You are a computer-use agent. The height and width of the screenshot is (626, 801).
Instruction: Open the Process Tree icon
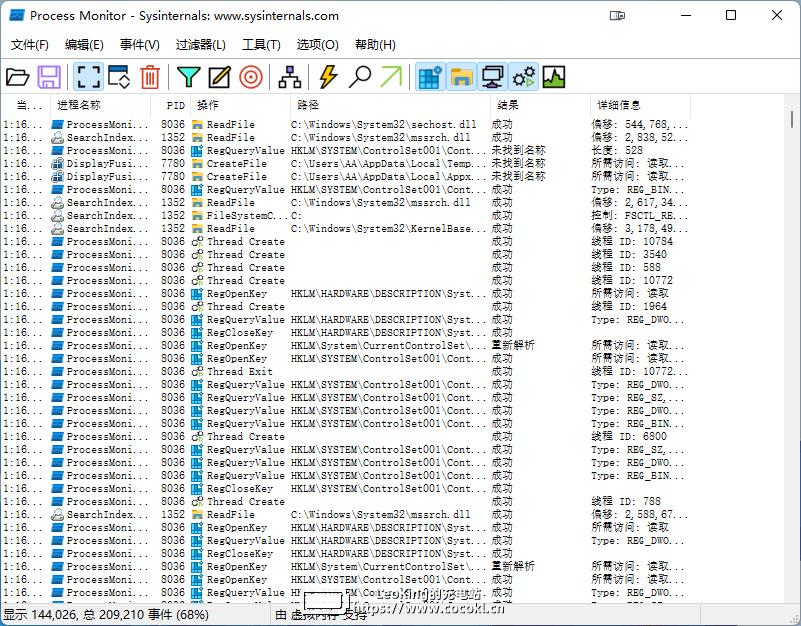click(x=290, y=77)
